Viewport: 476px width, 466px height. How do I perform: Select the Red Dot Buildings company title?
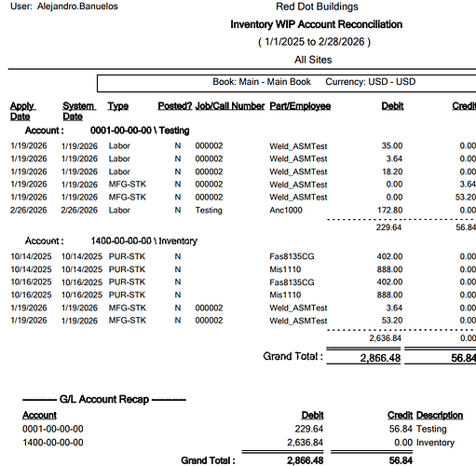coord(317,7)
